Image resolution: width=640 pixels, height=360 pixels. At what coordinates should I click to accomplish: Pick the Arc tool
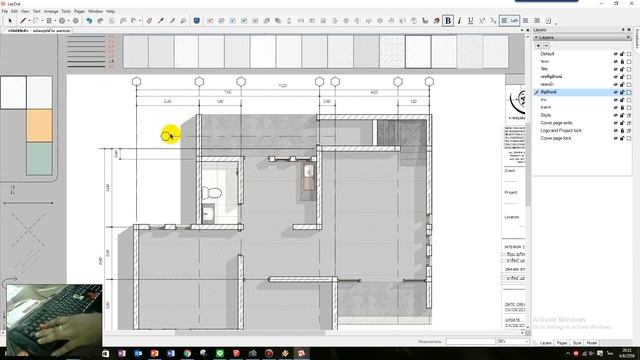click(36, 20)
